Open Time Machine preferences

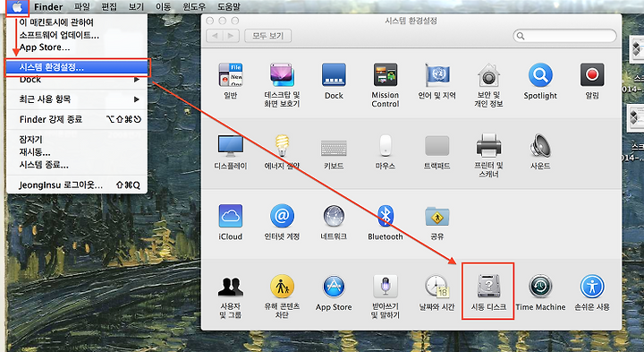pyautogui.click(x=540, y=293)
